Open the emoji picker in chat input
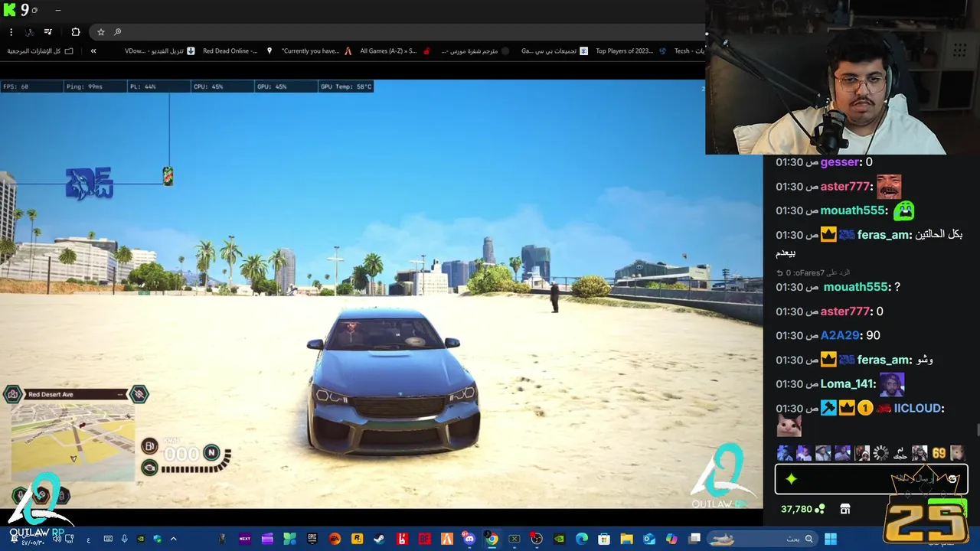Viewport: 980px width, 551px height. pos(952,479)
